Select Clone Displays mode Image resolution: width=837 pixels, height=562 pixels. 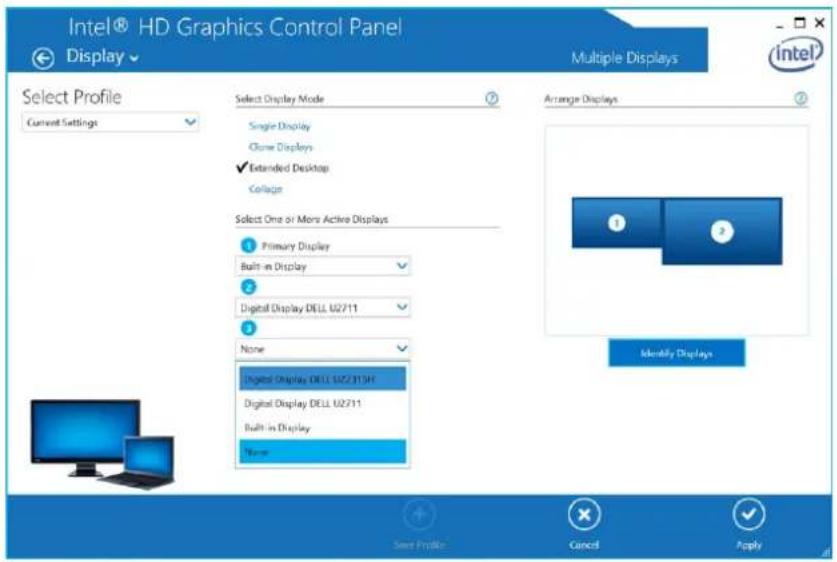click(280, 147)
